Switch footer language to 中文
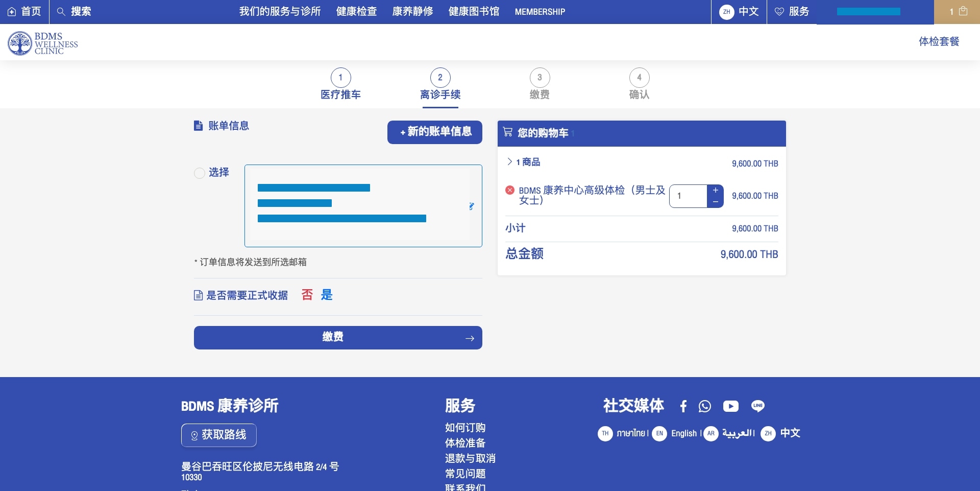 (790, 433)
